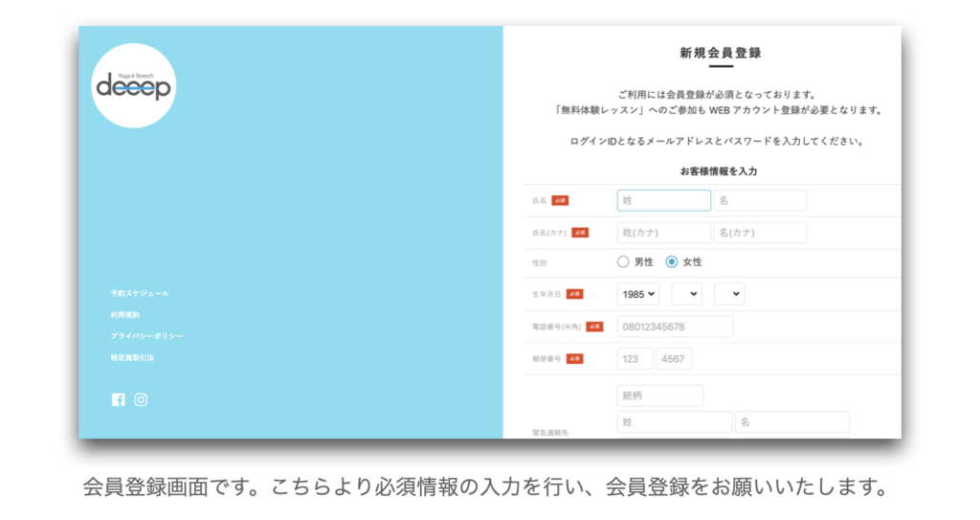Screen dimensions: 980x520
Task: Click the deeep Yoga & Stretch logo
Action: (134, 86)
